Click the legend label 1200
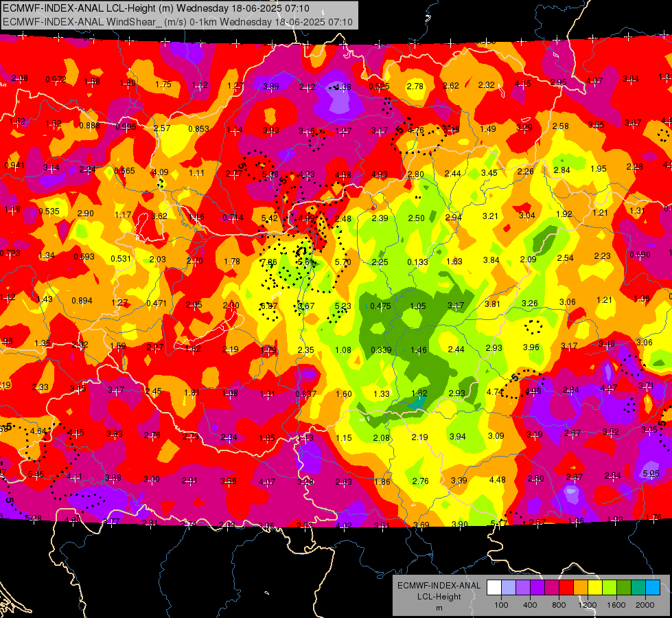 587,605
